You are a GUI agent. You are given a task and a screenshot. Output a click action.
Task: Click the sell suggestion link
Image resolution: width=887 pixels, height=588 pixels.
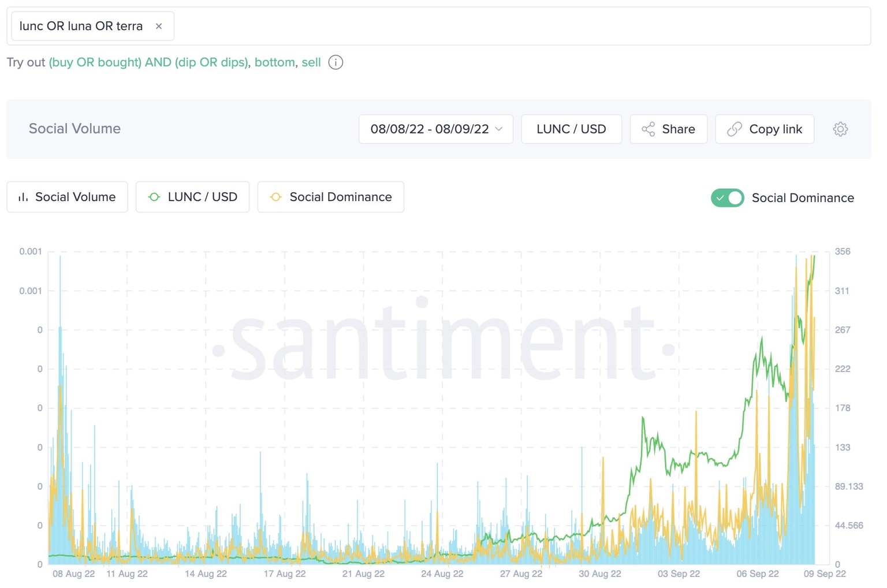tap(311, 62)
